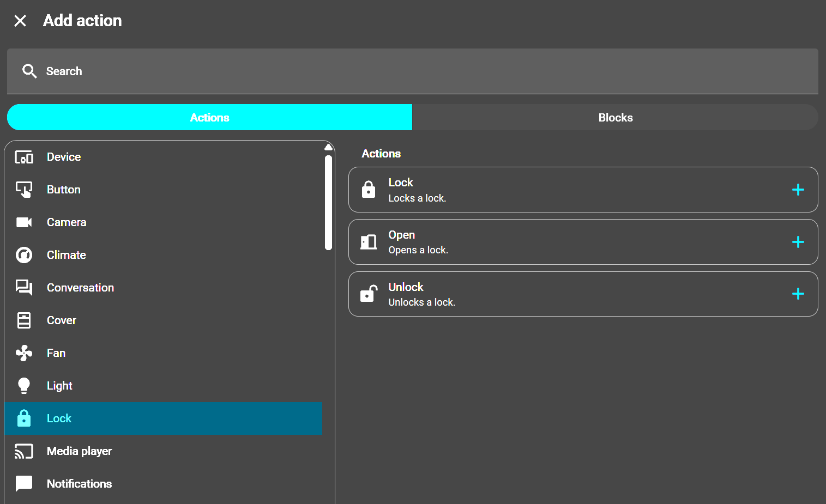Select the Lock category in the list
826x504 pixels.
[x=163, y=418]
